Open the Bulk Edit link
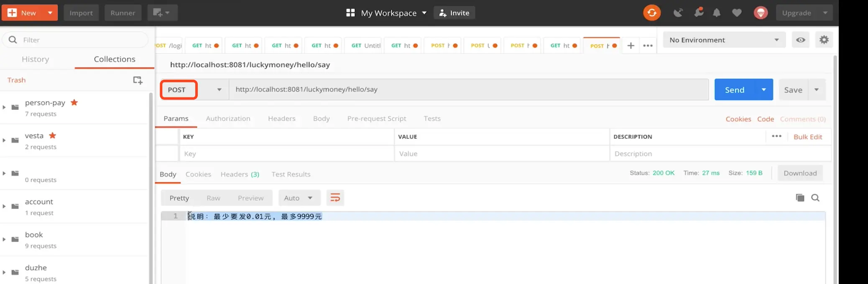 tap(808, 137)
